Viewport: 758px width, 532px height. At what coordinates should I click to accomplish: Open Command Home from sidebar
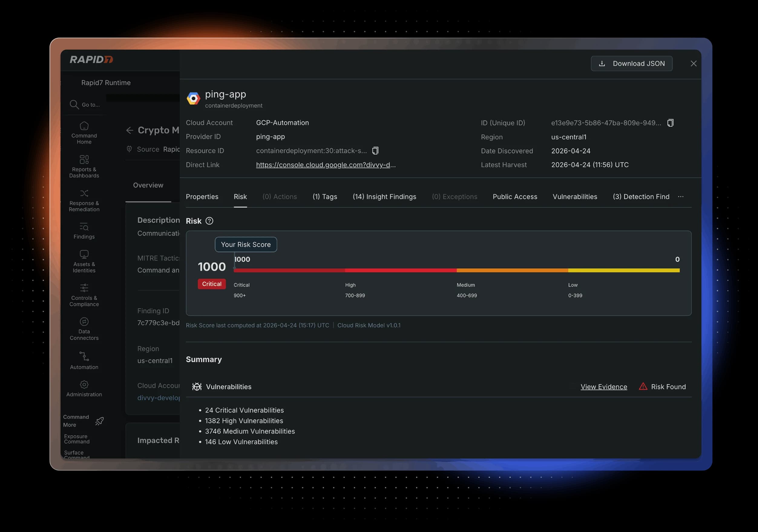[x=84, y=133]
